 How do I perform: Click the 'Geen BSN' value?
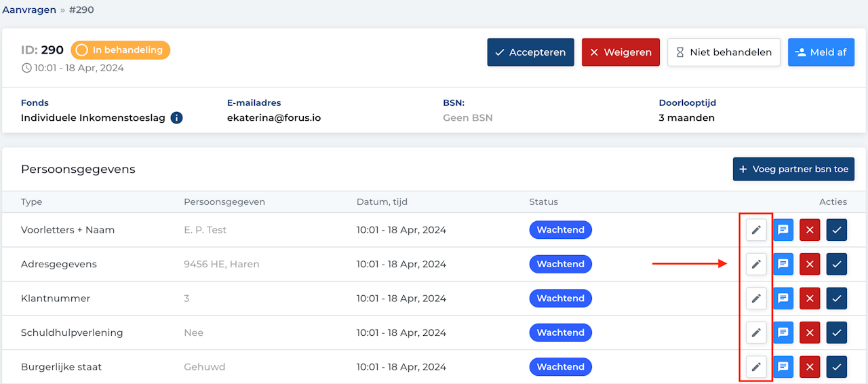click(x=468, y=118)
